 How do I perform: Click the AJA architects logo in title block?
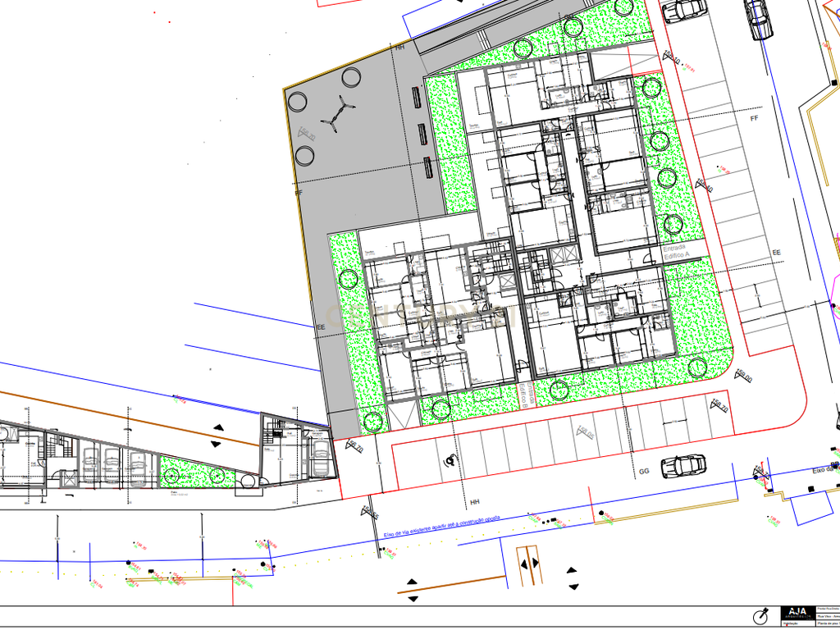pyautogui.click(x=797, y=613)
